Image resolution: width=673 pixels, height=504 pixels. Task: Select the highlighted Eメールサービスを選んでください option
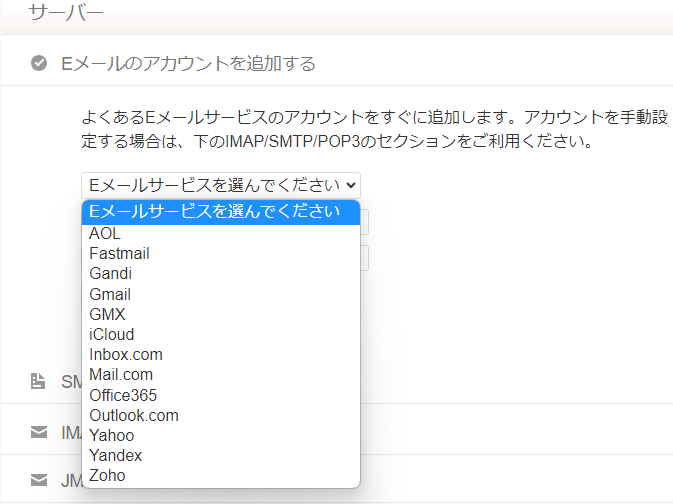221,212
